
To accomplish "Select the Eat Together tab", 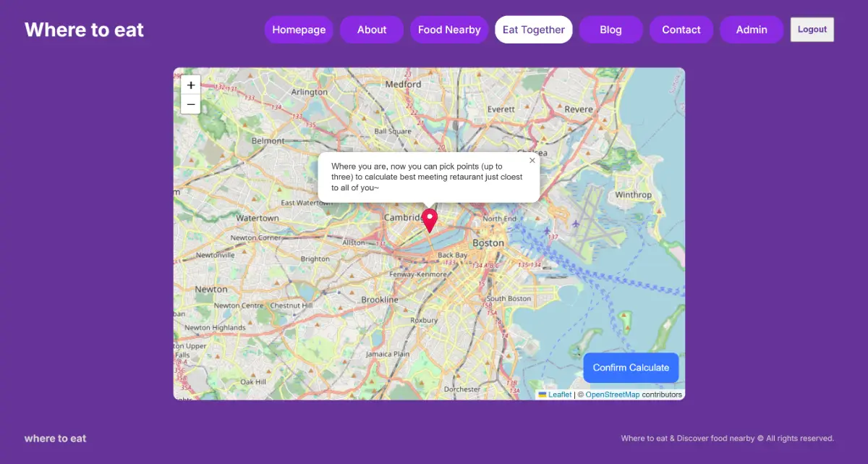I will pos(534,30).
